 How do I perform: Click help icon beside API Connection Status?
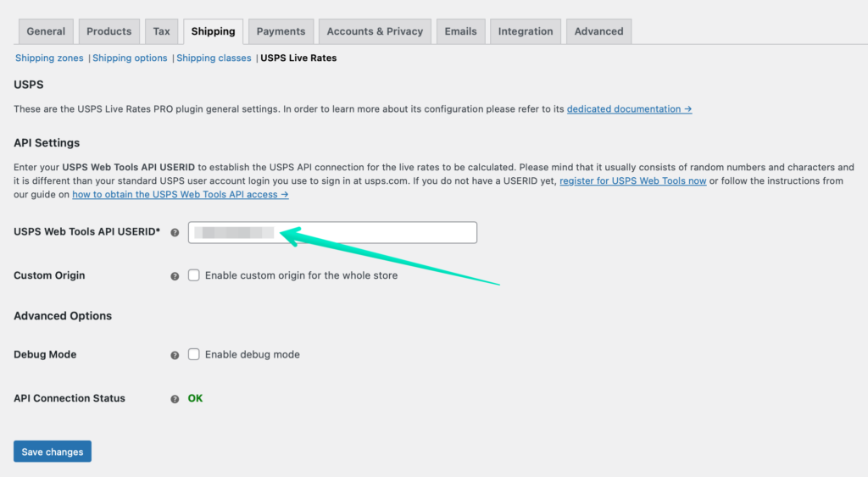(175, 399)
